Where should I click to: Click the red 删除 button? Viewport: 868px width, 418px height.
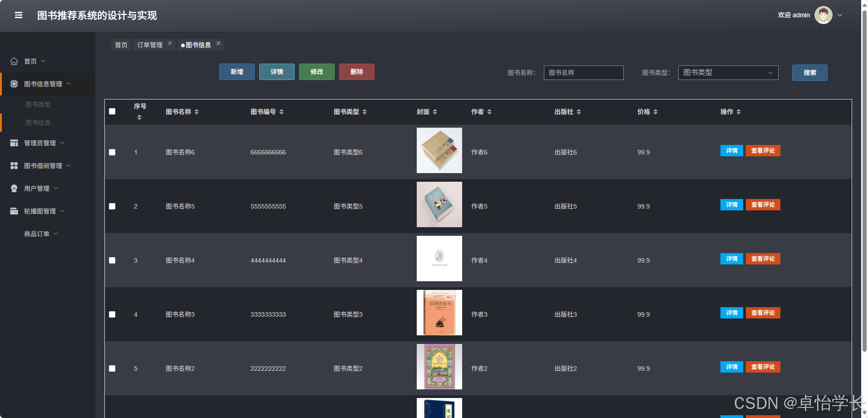(x=357, y=72)
